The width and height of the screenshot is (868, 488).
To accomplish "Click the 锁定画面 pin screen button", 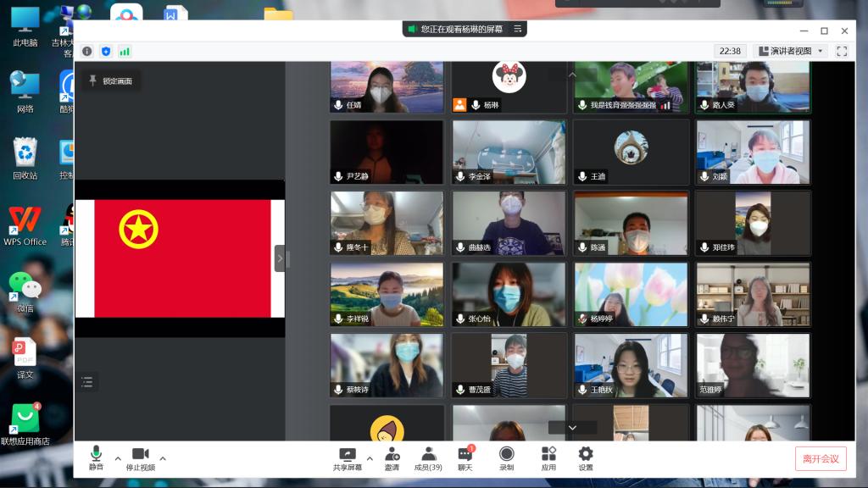I will (x=110, y=81).
